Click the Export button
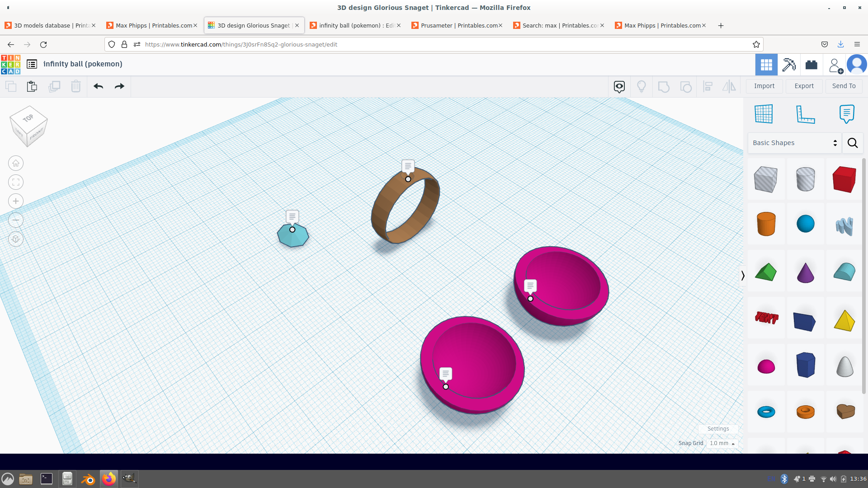The height and width of the screenshot is (488, 868). click(804, 86)
